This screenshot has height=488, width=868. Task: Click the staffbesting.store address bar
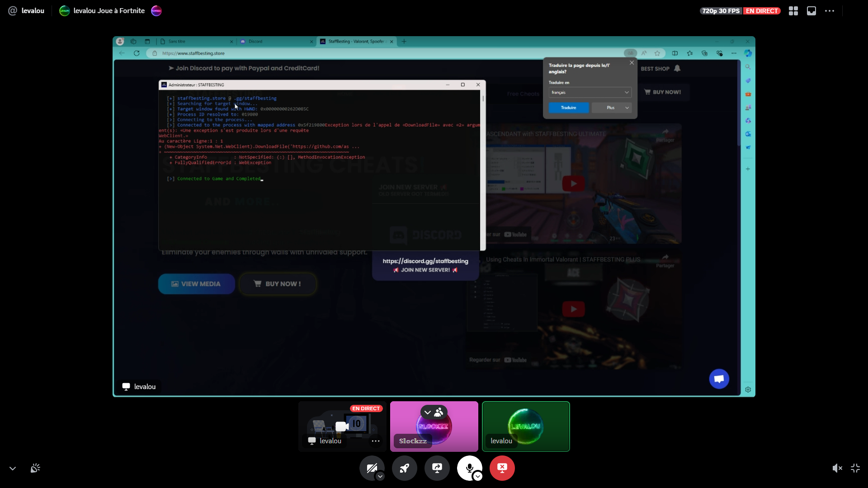coord(384,53)
